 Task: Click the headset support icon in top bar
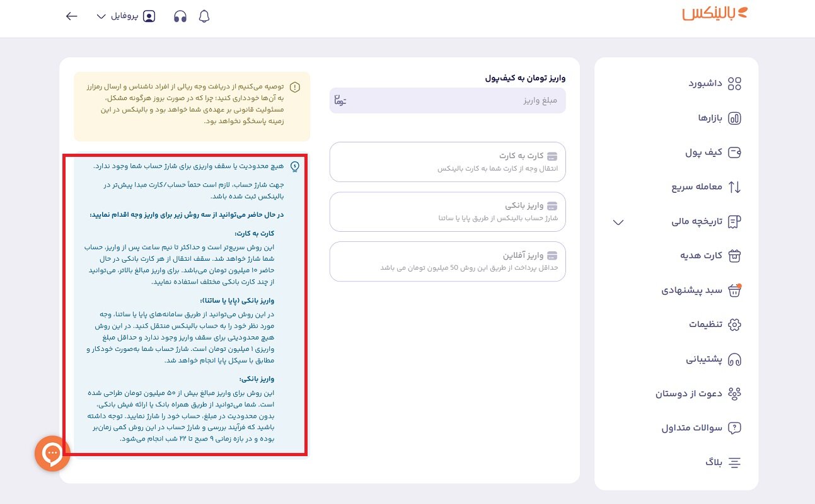point(180,16)
